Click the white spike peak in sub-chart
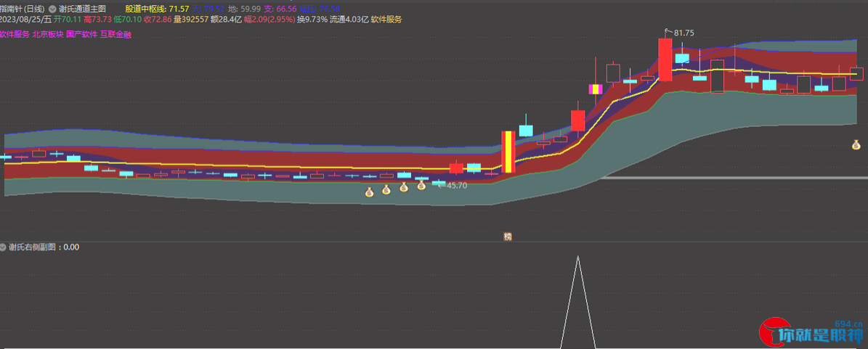The image size is (868, 349). coord(578,257)
